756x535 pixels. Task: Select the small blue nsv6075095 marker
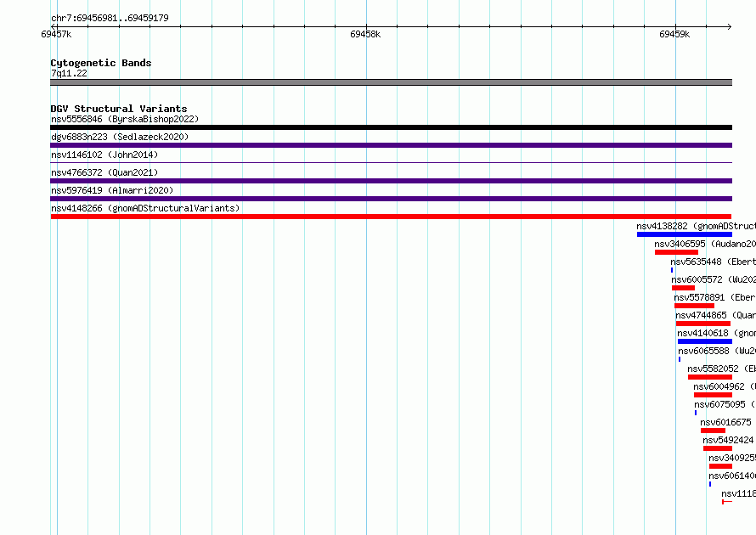695,413
